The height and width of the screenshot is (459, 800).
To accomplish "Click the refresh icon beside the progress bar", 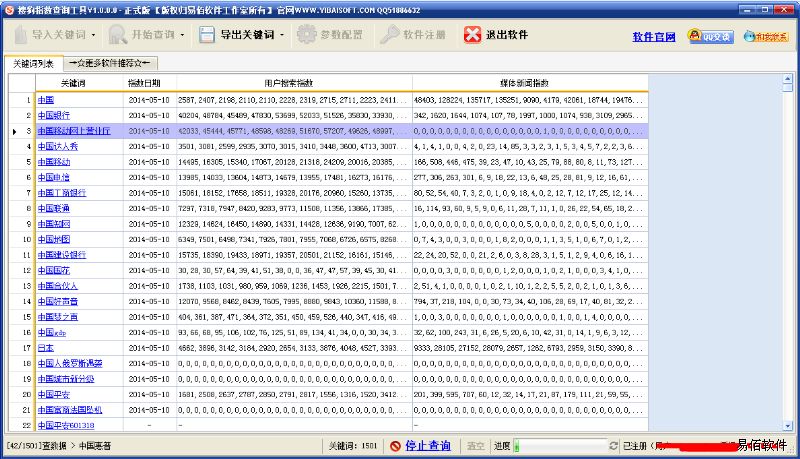I will click(614, 446).
